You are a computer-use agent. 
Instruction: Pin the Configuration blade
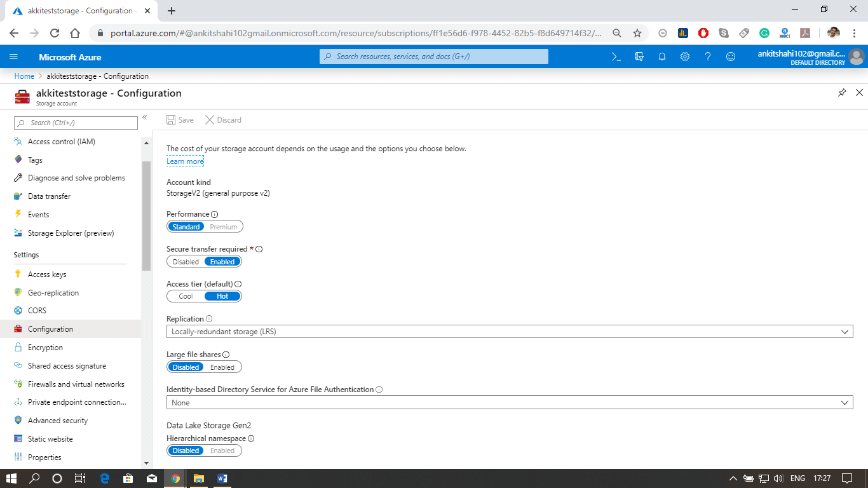842,93
